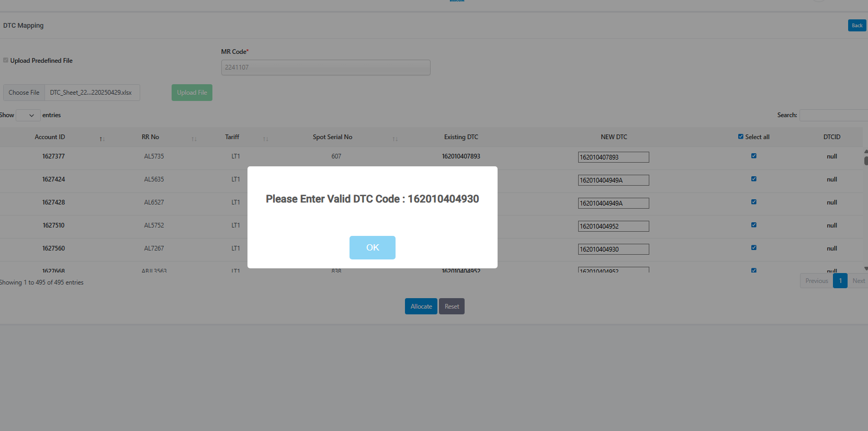Click the RR No column header
Image resolution: width=868 pixels, height=431 pixels.
point(150,137)
